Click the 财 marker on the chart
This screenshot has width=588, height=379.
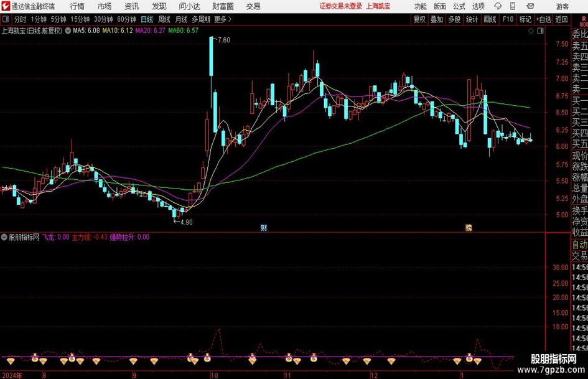pos(264,228)
